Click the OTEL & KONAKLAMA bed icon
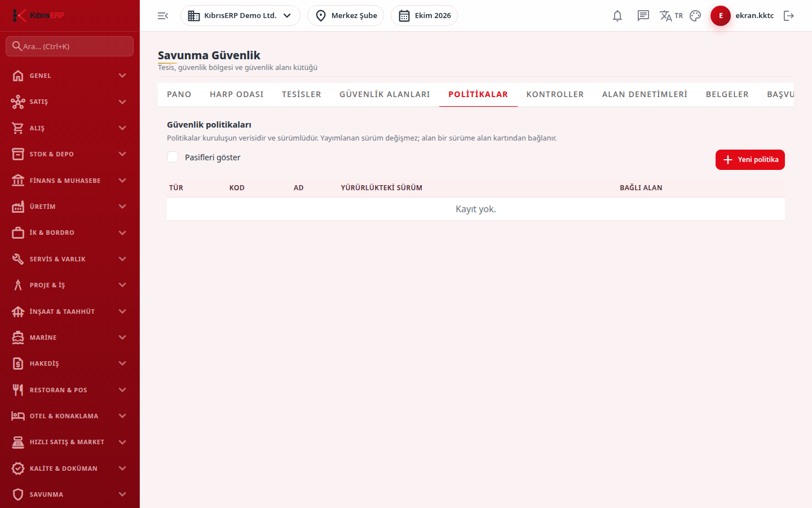This screenshot has width=812, height=508. 18,416
